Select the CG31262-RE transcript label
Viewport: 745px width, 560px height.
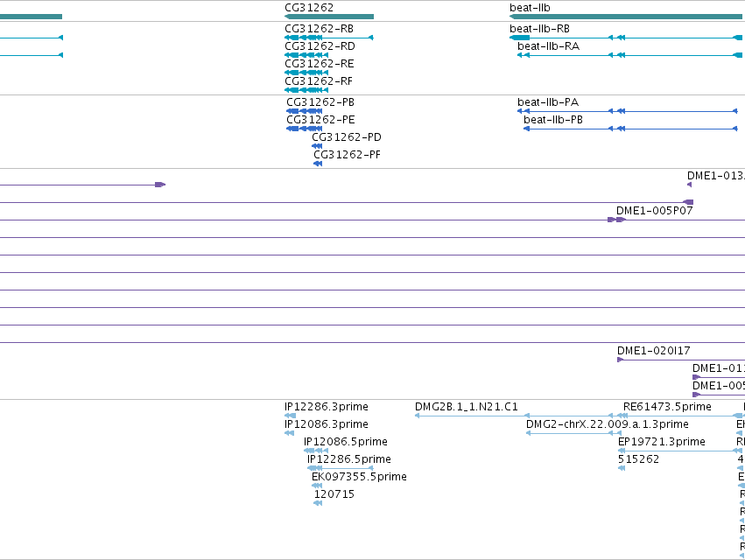click(320, 64)
